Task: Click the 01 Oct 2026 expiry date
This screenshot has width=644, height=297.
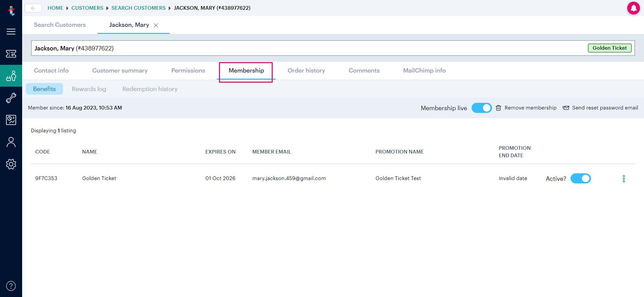Action: [220, 178]
